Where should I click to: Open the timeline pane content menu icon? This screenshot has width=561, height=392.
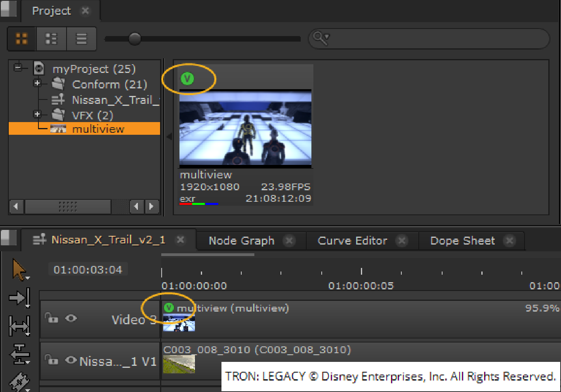click(8, 237)
